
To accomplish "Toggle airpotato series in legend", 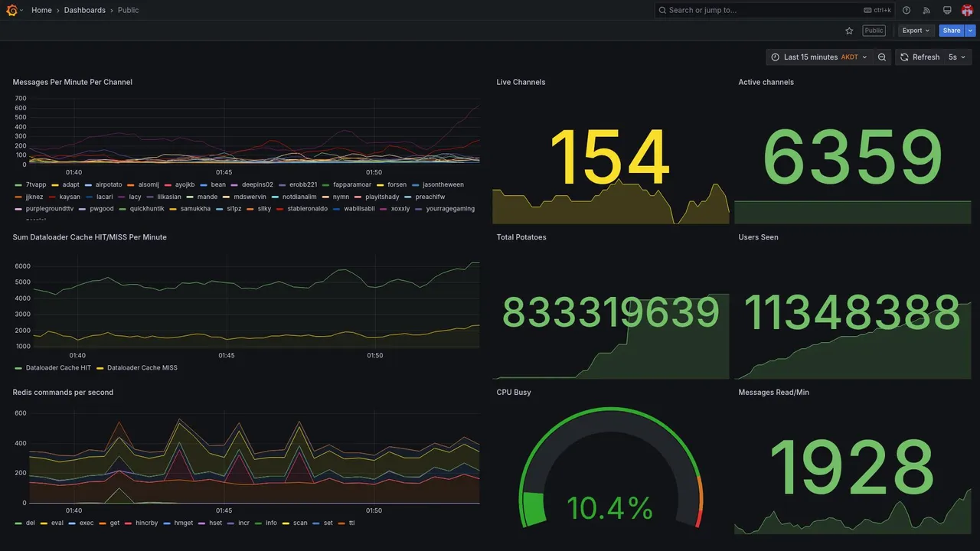I will (109, 184).
